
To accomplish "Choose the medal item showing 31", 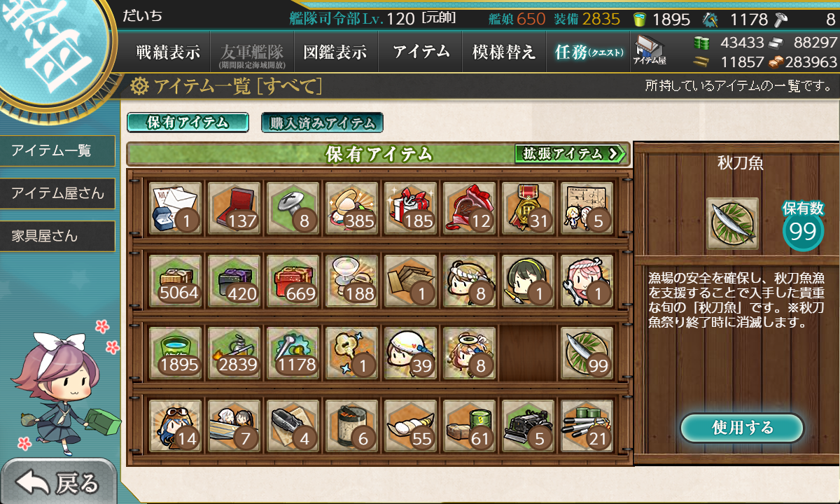I will click(528, 207).
